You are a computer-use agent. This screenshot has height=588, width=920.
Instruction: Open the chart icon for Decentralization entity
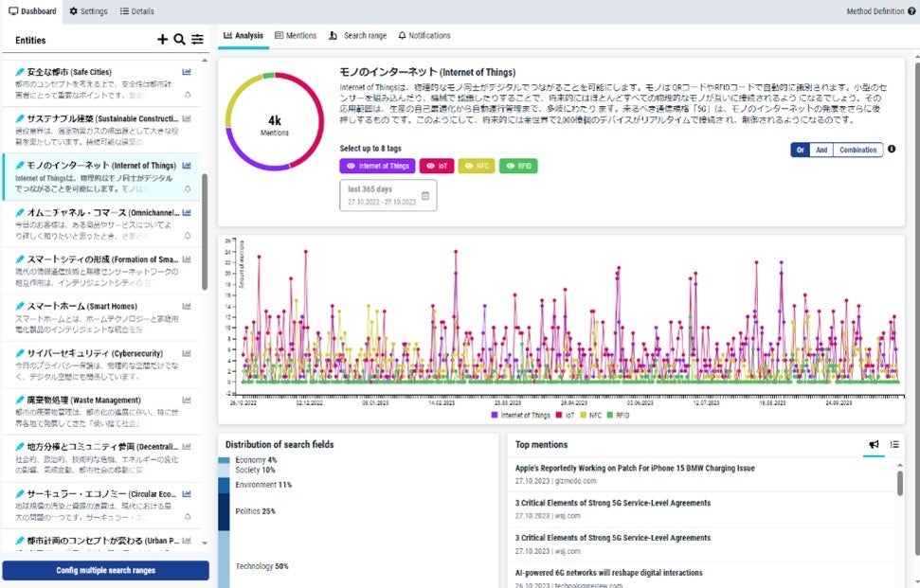(187, 447)
